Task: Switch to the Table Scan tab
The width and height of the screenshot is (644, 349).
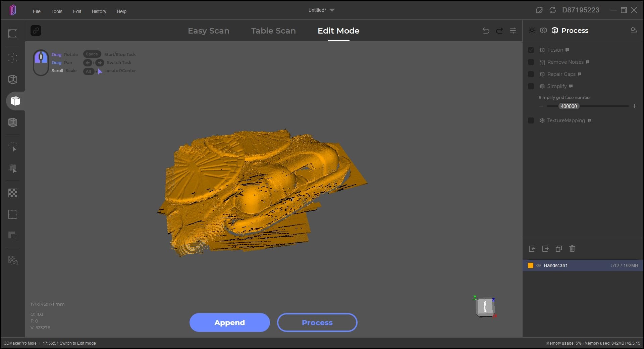Action: tap(273, 31)
